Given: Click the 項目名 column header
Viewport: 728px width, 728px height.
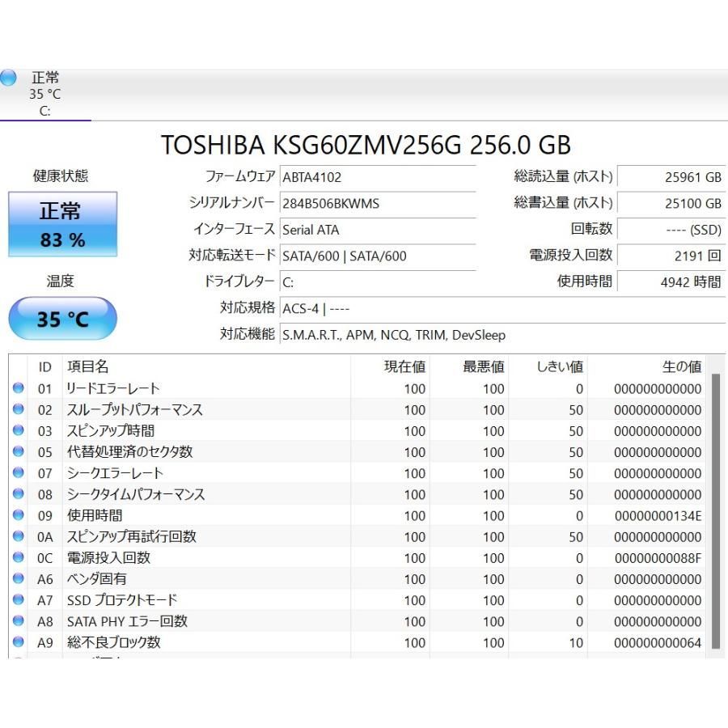Looking at the screenshot, I should pos(206,366).
